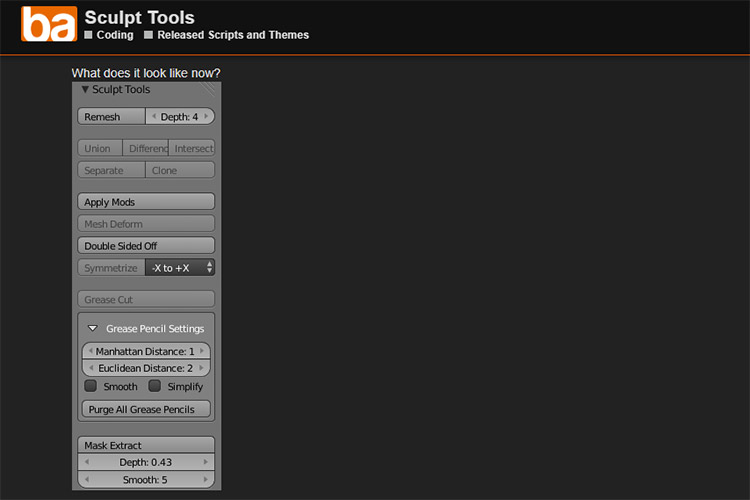
Task: Adjust the Mask Extract Depth 0.43 slider
Action: coord(146,462)
